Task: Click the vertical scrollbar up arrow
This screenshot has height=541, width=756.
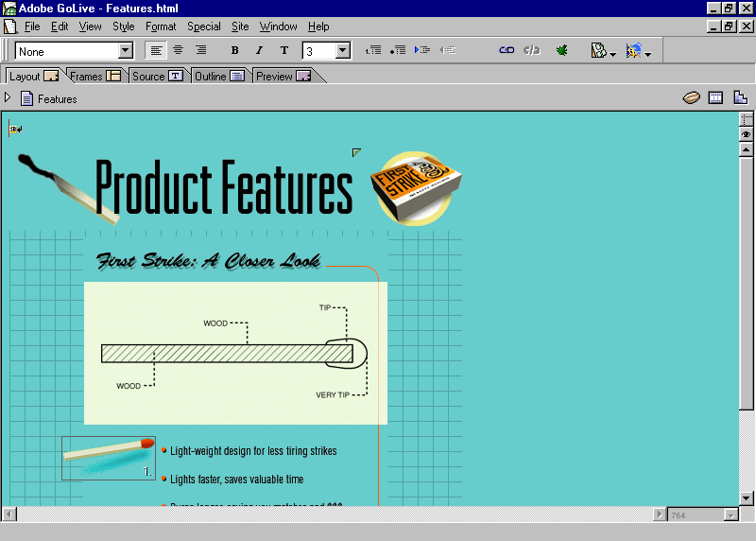Action: pyautogui.click(x=747, y=149)
